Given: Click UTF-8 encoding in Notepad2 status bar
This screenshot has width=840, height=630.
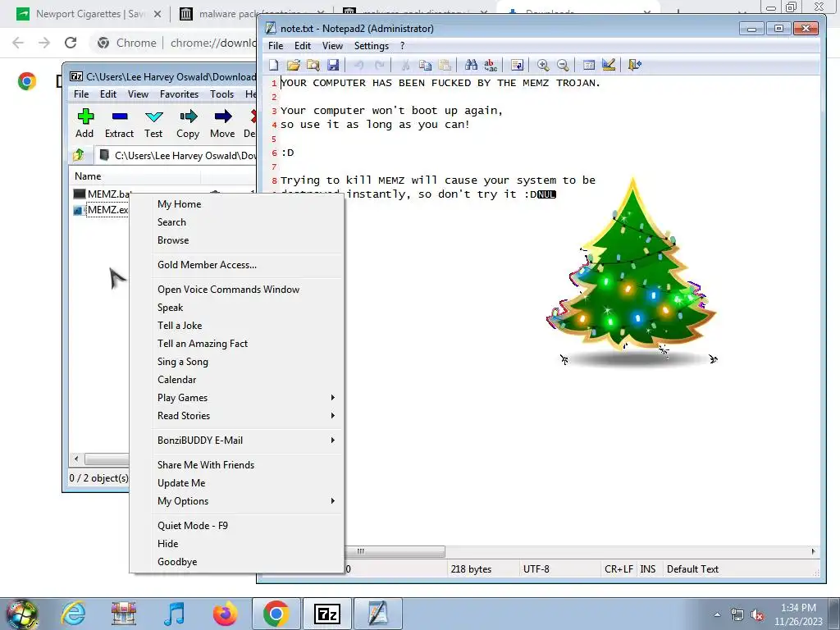Looking at the screenshot, I should (x=536, y=569).
